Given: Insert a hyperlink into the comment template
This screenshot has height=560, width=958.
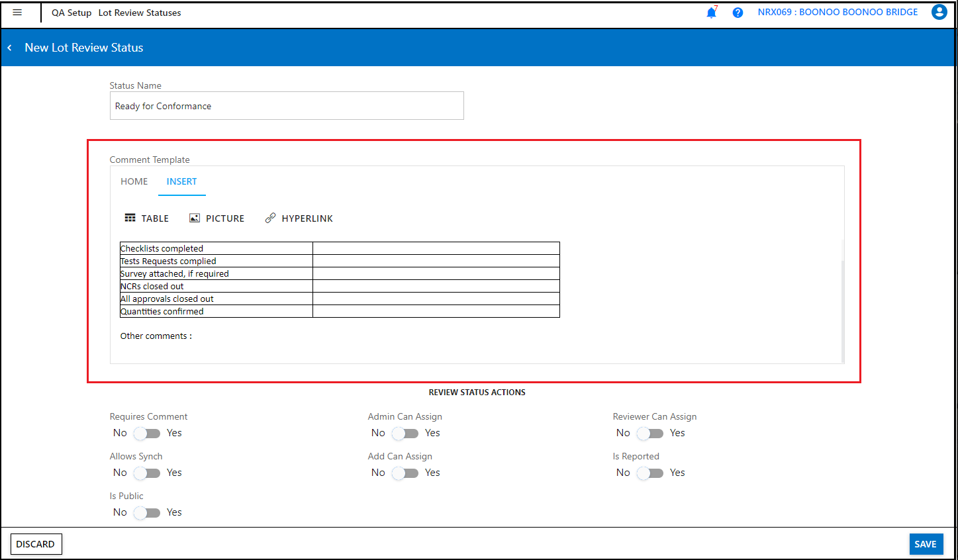Looking at the screenshot, I should coord(299,218).
